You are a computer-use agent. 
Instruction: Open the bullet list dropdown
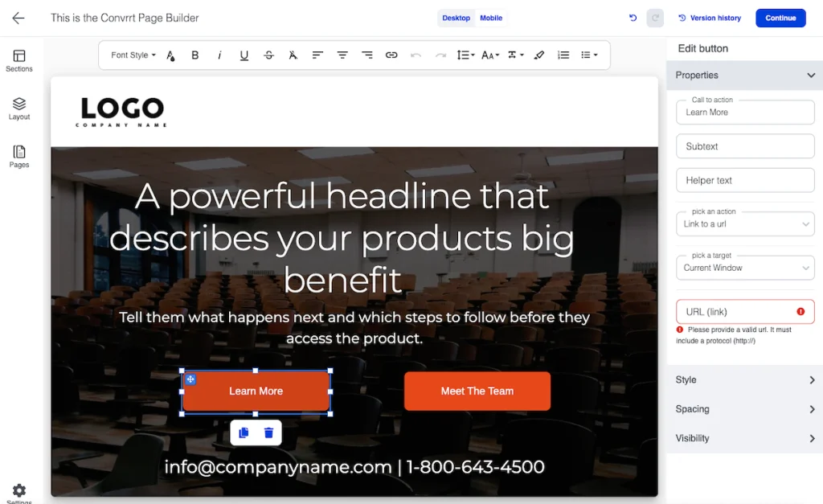[x=589, y=55]
